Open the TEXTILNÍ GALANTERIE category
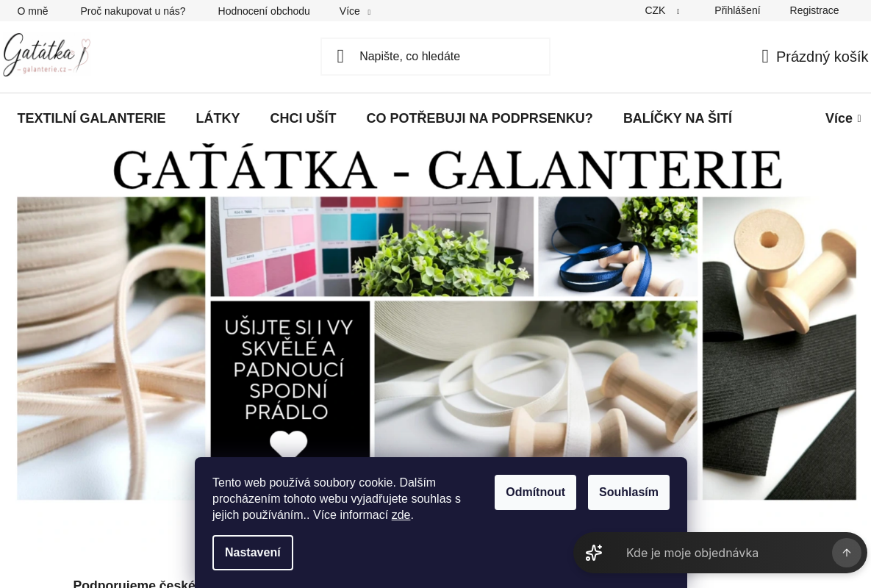Screen dimensions: 882x588 tap(92, 118)
